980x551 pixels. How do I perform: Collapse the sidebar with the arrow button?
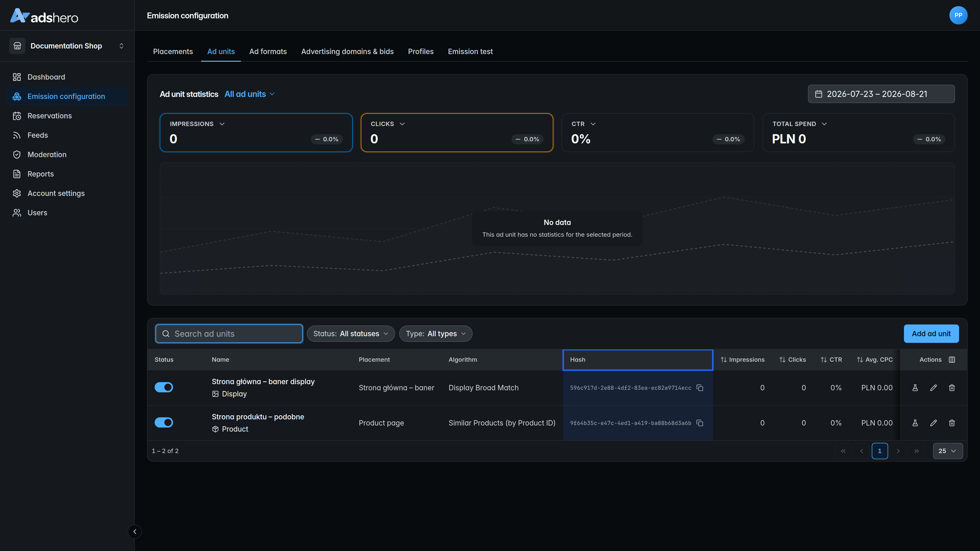click(135, 532)
